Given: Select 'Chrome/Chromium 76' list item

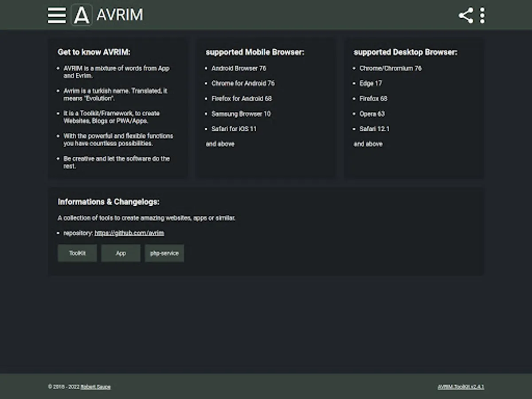Looking at the screenshot, I should click(x=391, y=68).
